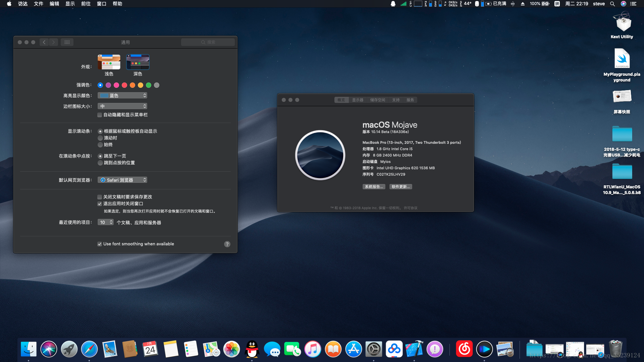Viewport: 644px width, 362px height.
Task: Open Calendar showing 24 in dock
Action: click(150, 349)
